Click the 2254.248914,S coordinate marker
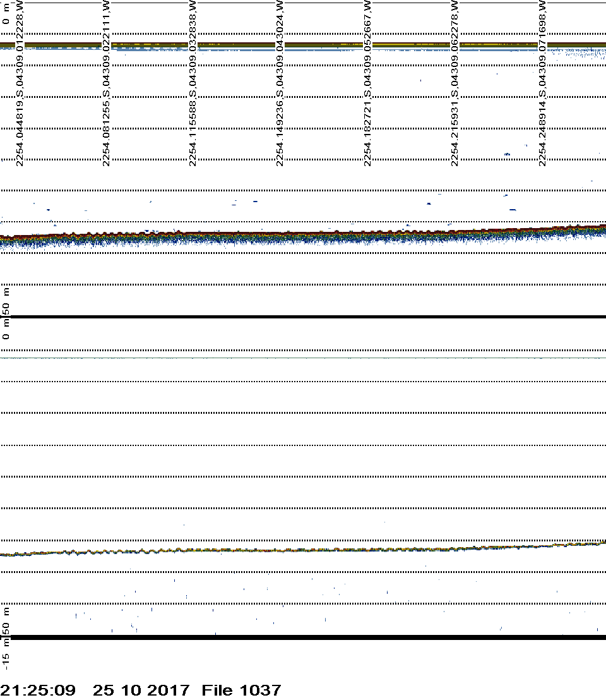The height and width of the screenshot is (700, 606). [x=543, y=83]
